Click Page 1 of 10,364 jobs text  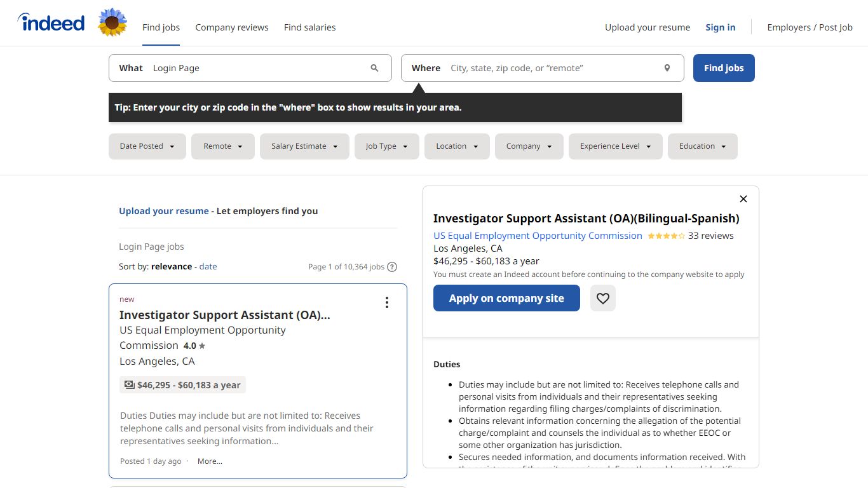pos(346,267)
